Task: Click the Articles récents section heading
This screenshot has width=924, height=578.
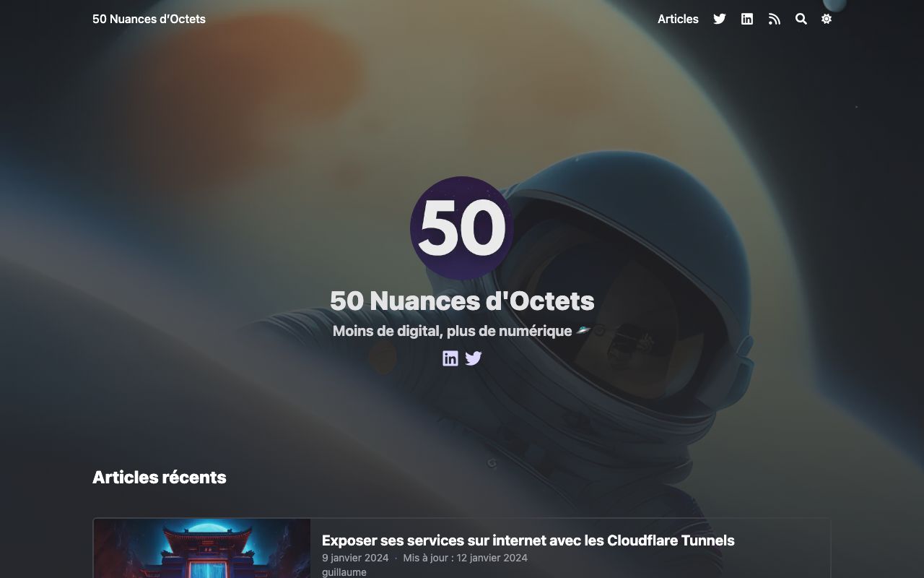Action: [x=160, y=478]
